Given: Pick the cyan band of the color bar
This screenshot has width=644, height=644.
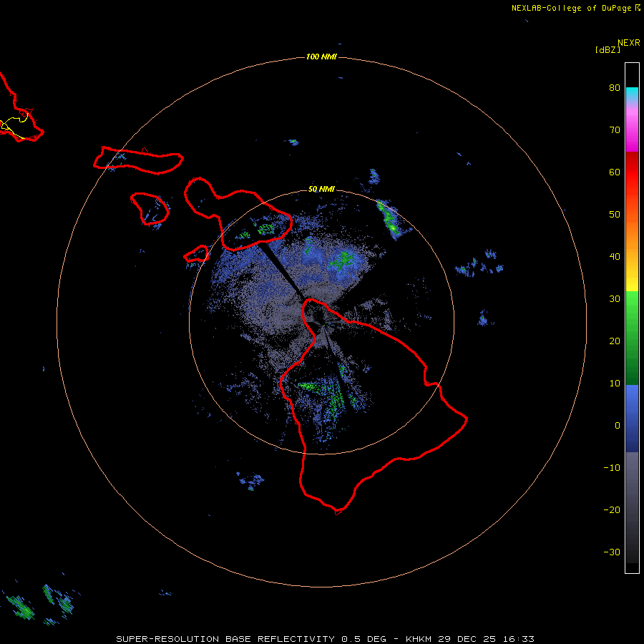Looking at the screenshot, I should pos(632,92).
